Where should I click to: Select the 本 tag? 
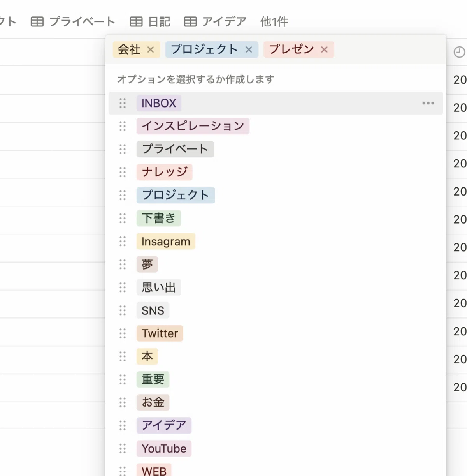point(147,356)
